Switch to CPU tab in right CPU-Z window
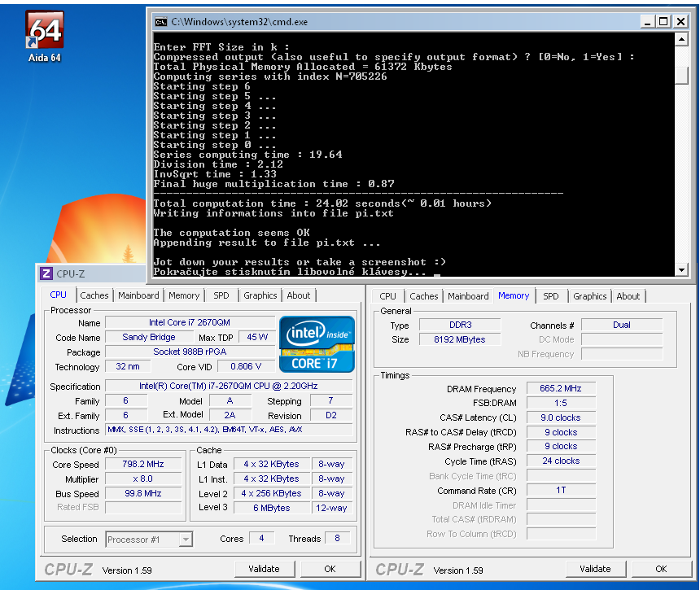 point(387,296)
